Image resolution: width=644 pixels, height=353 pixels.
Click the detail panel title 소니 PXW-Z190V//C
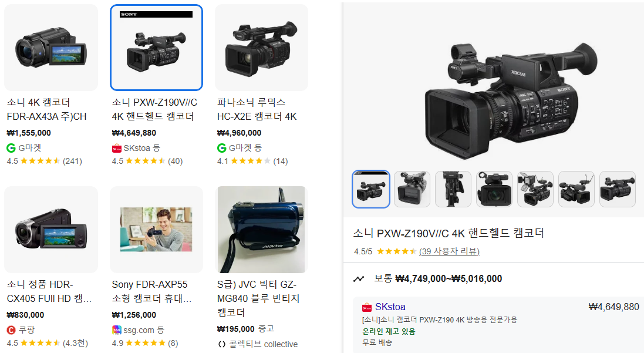(449, 233)
